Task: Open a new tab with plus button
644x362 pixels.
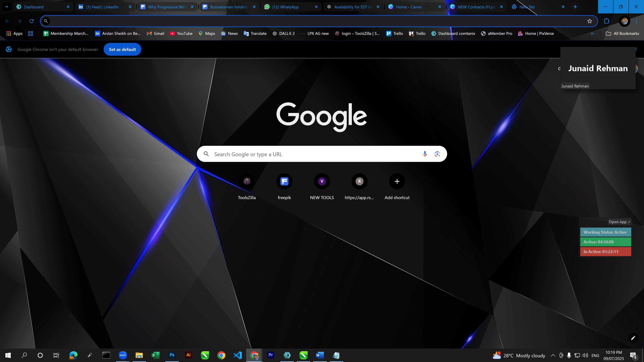Action: 575,7
